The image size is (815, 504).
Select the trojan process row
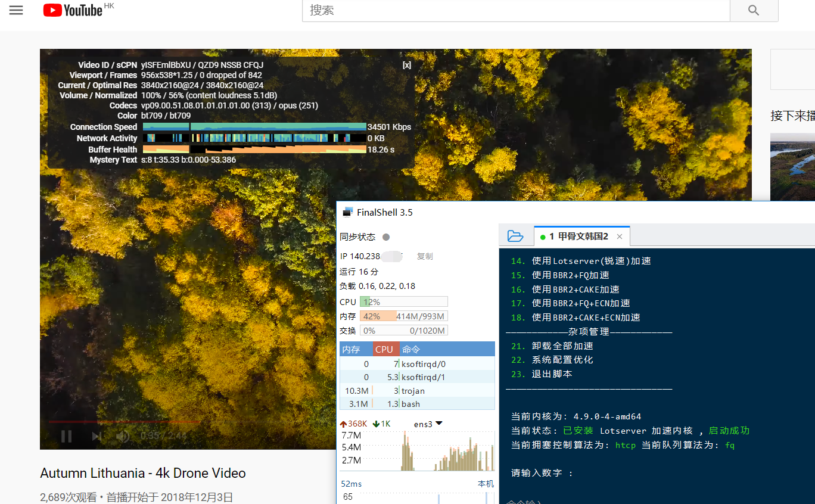point(417,391)
